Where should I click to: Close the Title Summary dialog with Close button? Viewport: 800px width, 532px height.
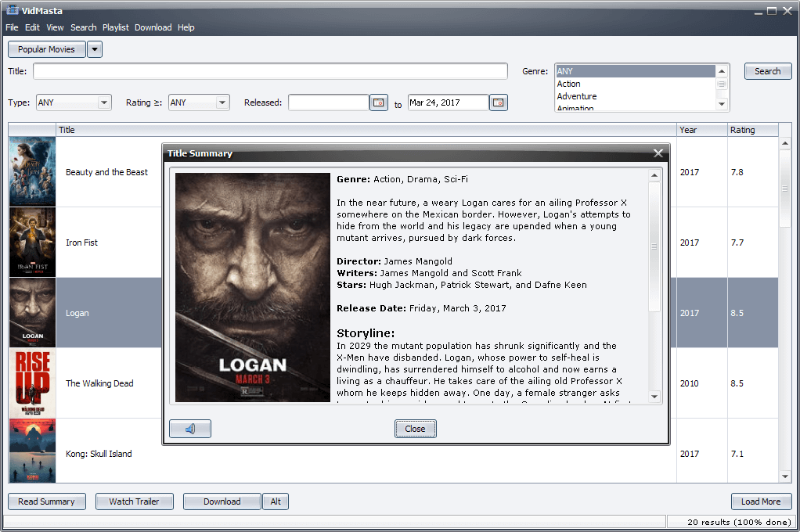point(415,428)
